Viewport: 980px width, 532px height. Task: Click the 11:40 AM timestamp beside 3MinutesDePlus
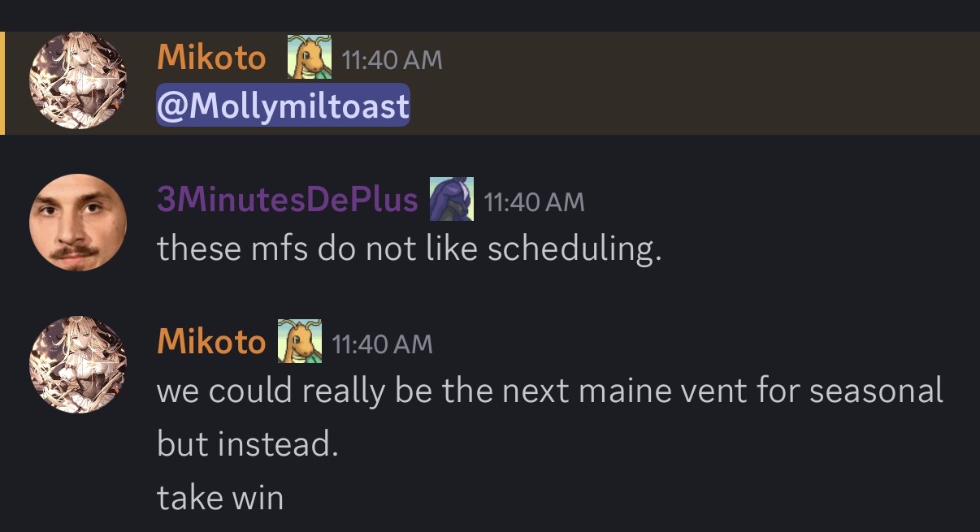click(x=534, y=201)
